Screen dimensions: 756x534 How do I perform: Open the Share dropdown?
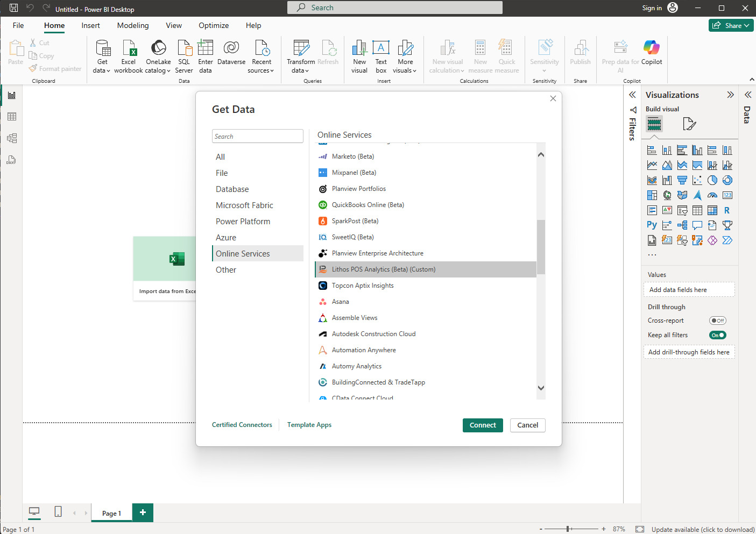pyautogui.click(x=731, y=25)
